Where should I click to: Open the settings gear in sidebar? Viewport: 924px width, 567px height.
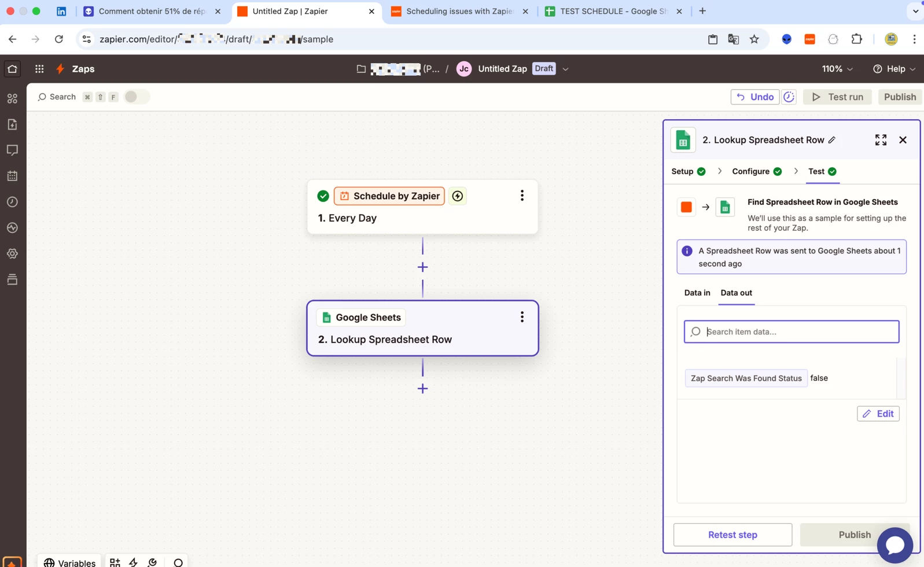tap(12, 253)
